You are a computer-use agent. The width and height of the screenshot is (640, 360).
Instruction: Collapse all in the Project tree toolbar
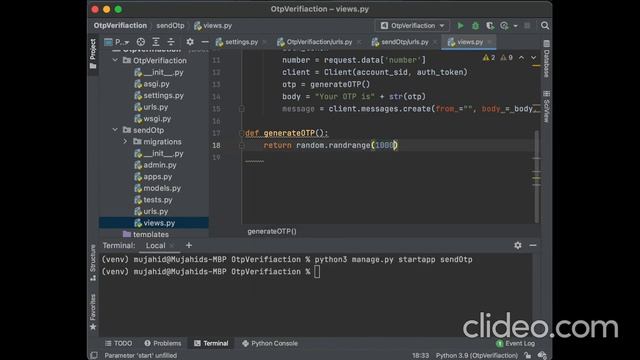(x=171, y=42)
